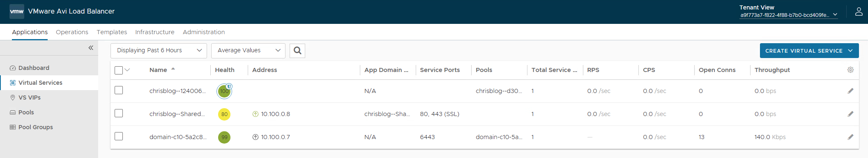Click the Create Virtual Service button
The image size is (868, 158).
809,51
